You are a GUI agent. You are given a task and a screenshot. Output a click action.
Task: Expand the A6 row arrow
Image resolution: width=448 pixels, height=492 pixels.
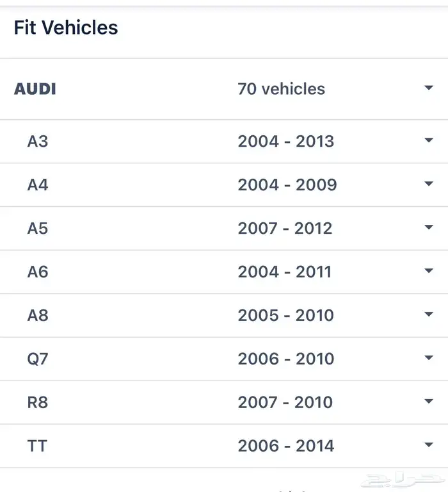[x=429, y=272]
